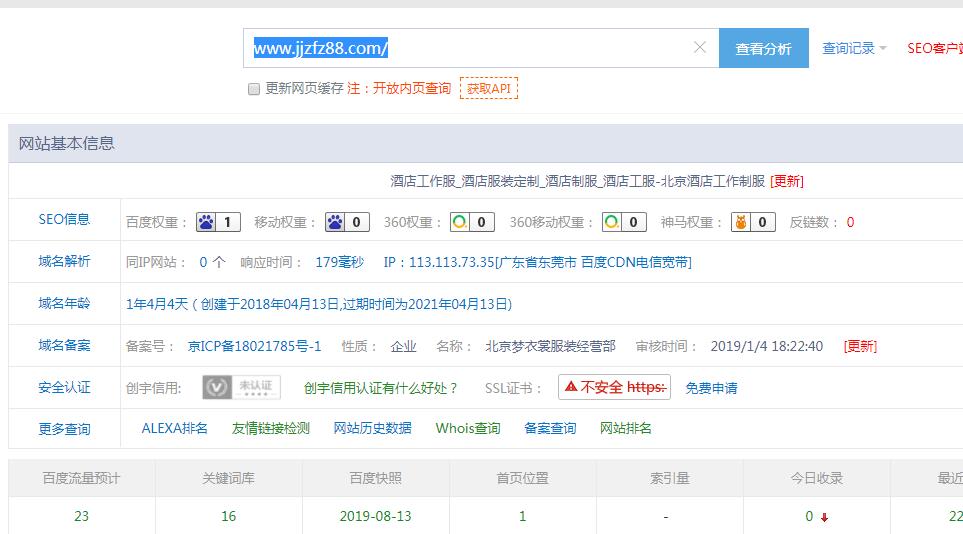Viewport: 963px width, 534px height.
Task: Click the Baidu paw icon beside 百度权重
Action: (x=206, y=222)
